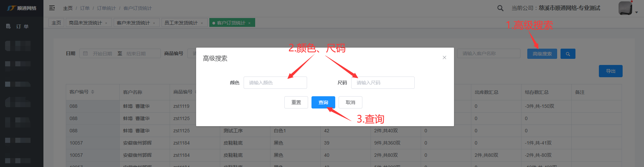Click the 取消 button

coord(350,102)
